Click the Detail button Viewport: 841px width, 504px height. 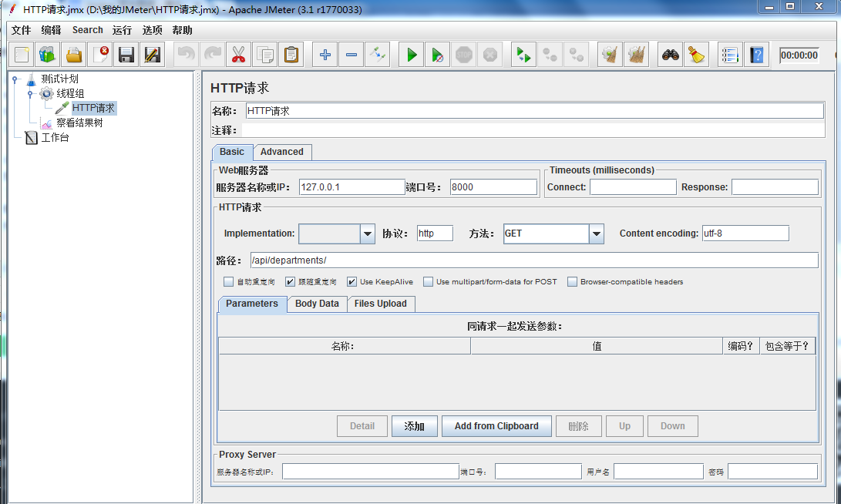pos(362,426)
